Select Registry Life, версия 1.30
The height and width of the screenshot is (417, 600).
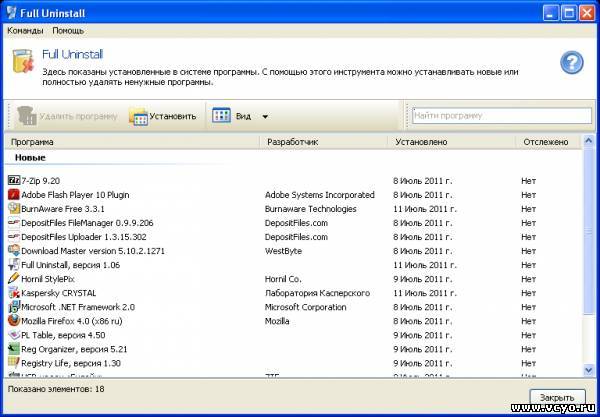(x=71, y=363)
